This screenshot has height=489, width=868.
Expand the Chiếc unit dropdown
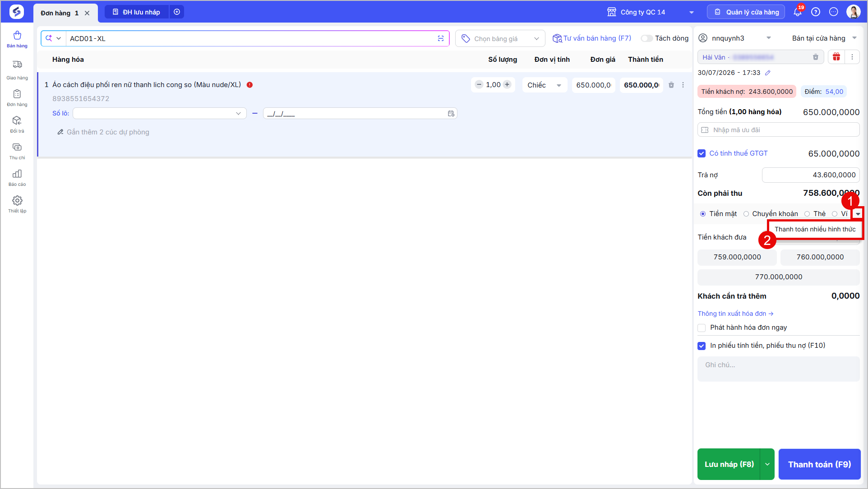click(545, 85)
